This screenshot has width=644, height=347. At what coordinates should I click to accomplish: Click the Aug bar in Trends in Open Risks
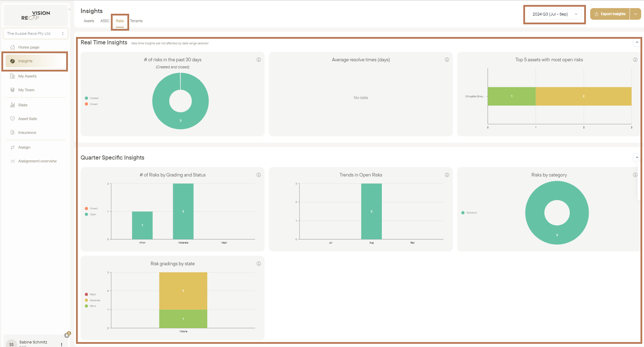pos(371,211)
